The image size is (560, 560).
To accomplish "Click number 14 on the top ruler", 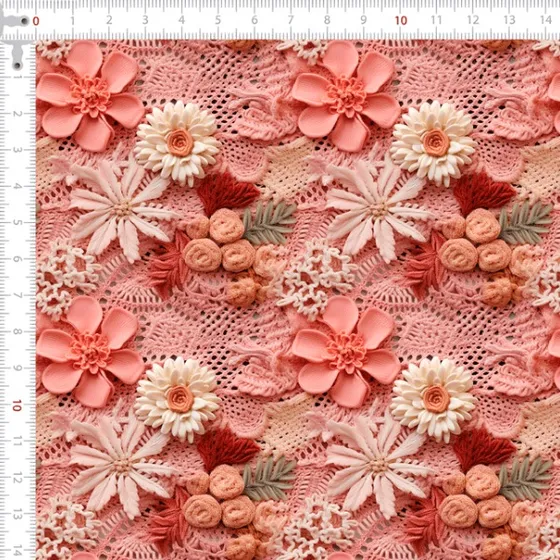I will click(546, 20).
